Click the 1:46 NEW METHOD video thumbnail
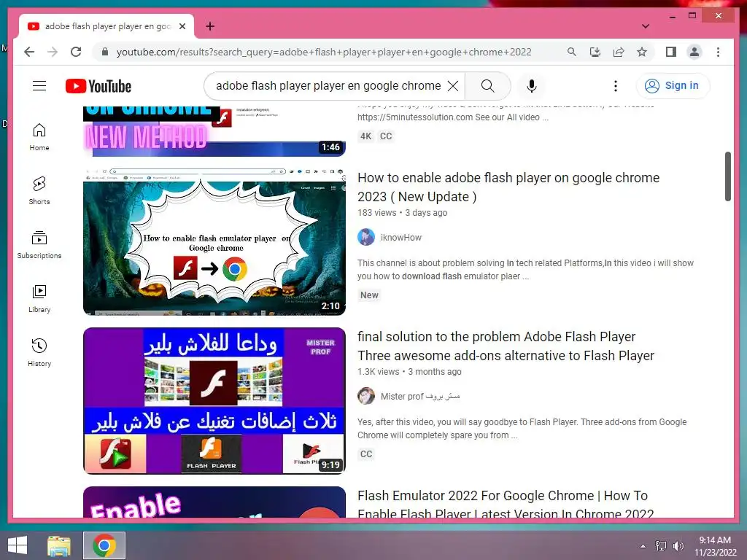 [214, 131]
